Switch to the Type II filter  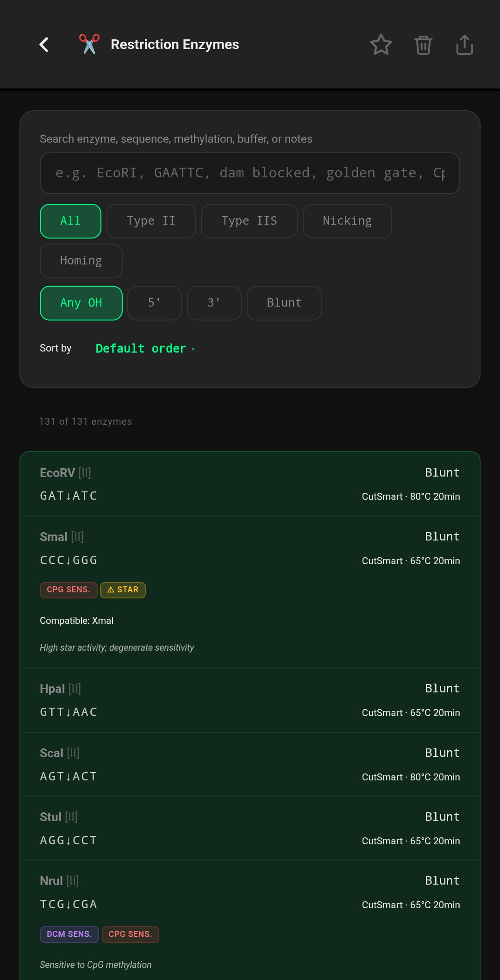click(x=151, y=221)
